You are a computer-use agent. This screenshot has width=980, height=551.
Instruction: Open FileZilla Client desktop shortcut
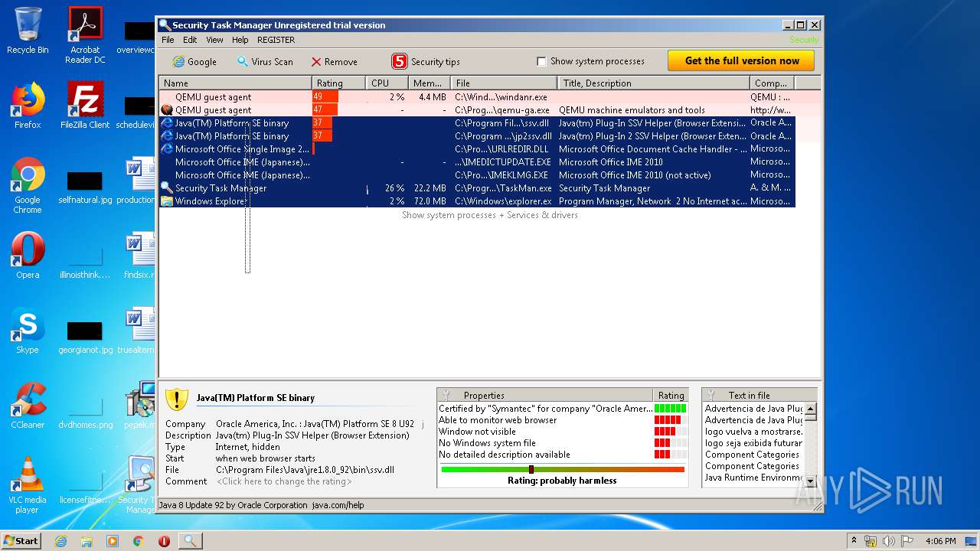(85, 105)
